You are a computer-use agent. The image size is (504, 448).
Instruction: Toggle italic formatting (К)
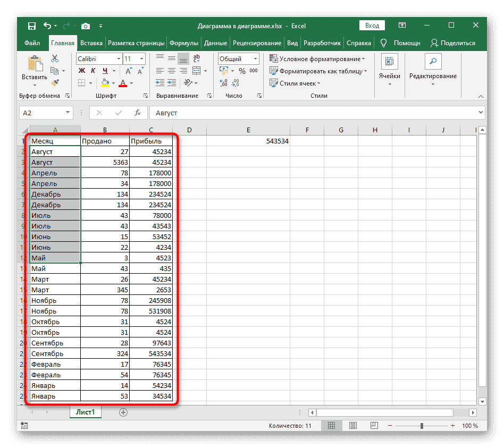pos(93,71)
